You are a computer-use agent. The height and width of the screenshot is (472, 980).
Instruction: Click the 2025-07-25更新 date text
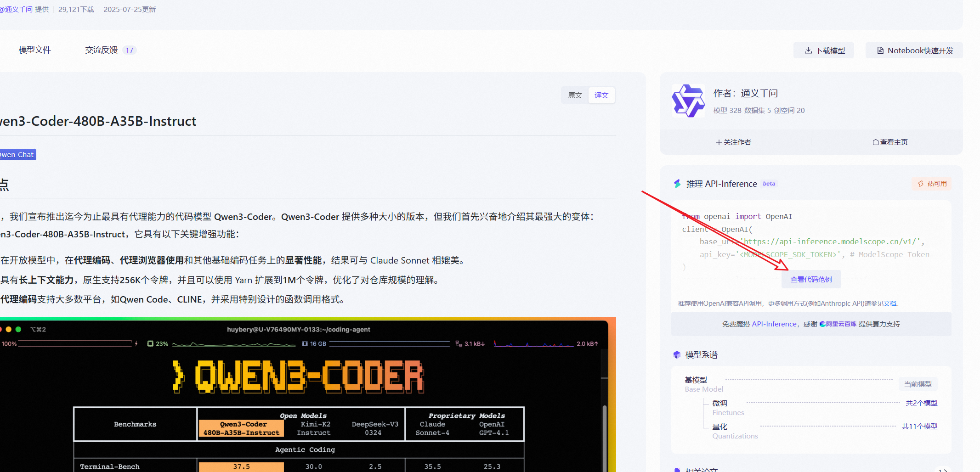(x=130, y=9)
